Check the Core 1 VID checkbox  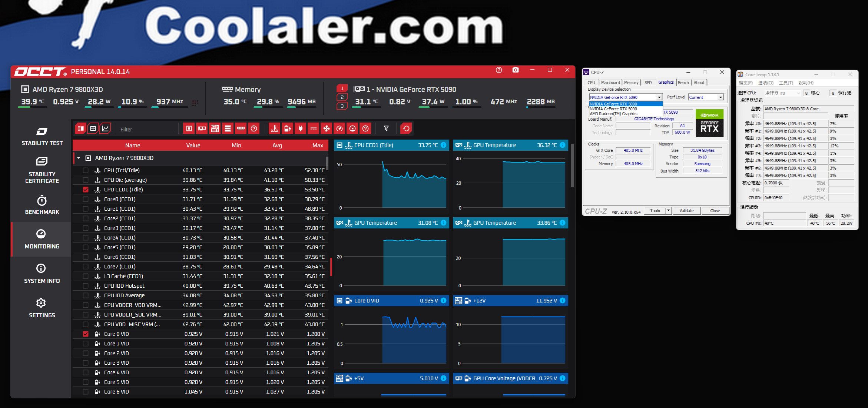(x=86, y=344)
